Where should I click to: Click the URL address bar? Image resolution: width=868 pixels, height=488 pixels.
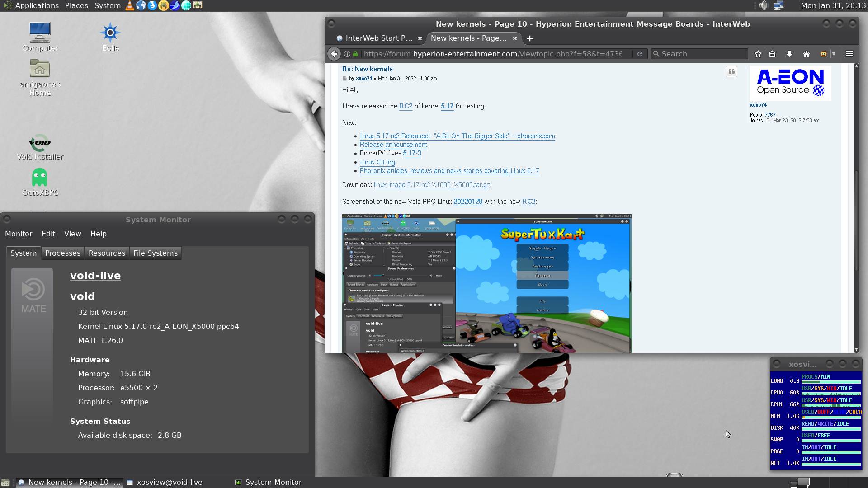click(x=493, y=54)
